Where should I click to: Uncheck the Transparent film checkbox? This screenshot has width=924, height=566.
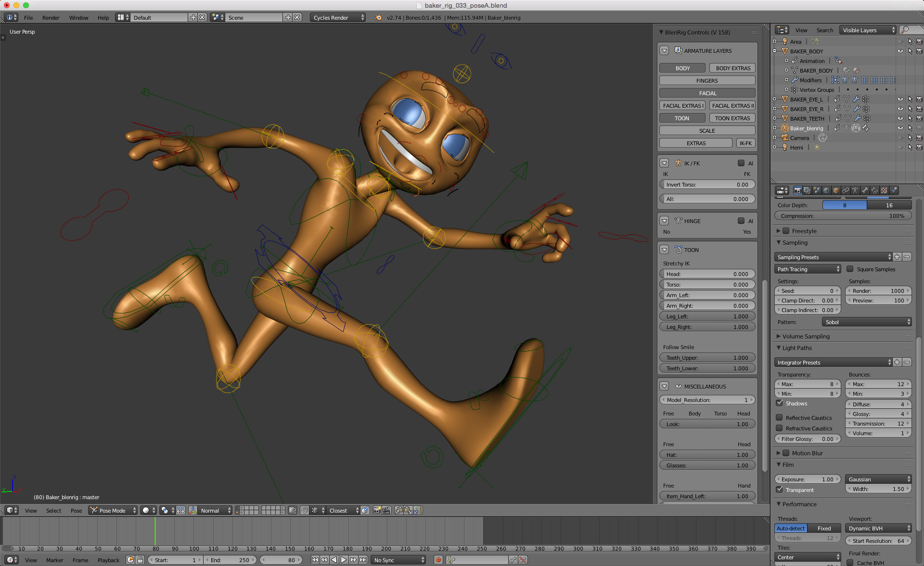pos(780,490)
